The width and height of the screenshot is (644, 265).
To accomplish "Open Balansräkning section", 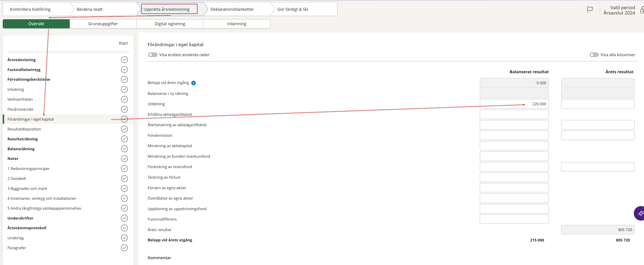I will tap(21, 149).
